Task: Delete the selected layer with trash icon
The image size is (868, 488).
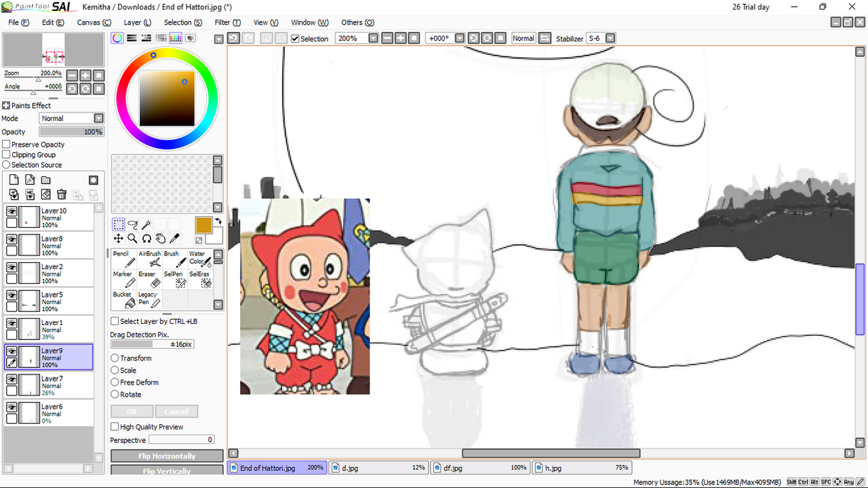Action: tap(62, 195)
